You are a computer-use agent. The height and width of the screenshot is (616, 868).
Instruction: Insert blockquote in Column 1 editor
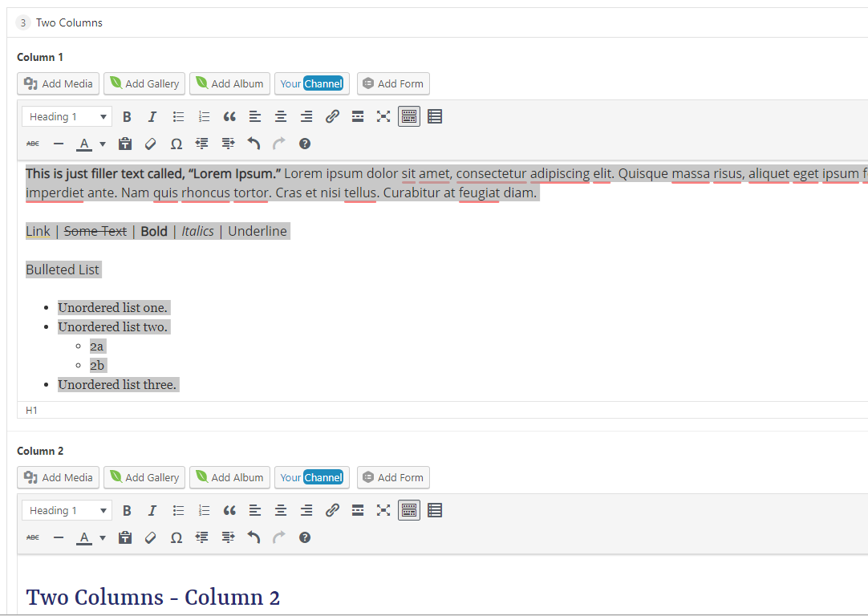point(229,117)
